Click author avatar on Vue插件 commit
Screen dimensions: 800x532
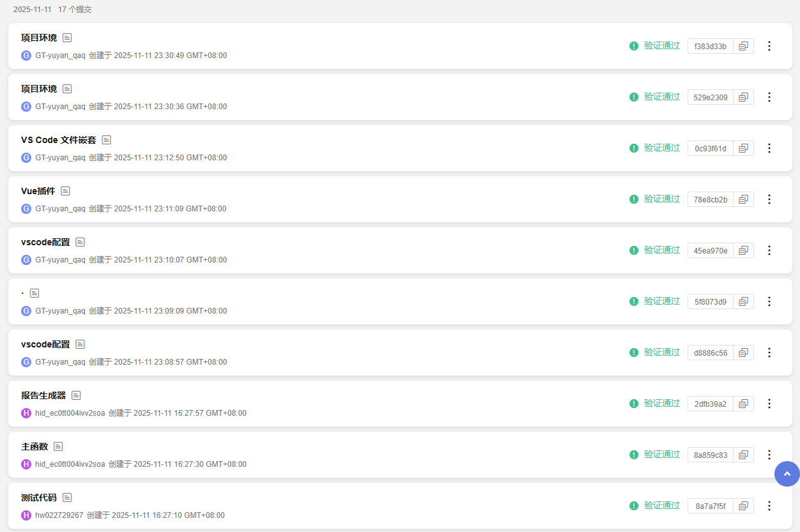[26, 209]
